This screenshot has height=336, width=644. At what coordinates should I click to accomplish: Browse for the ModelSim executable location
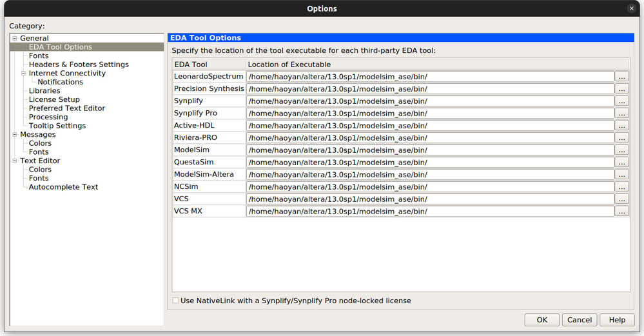click(621, 150)
